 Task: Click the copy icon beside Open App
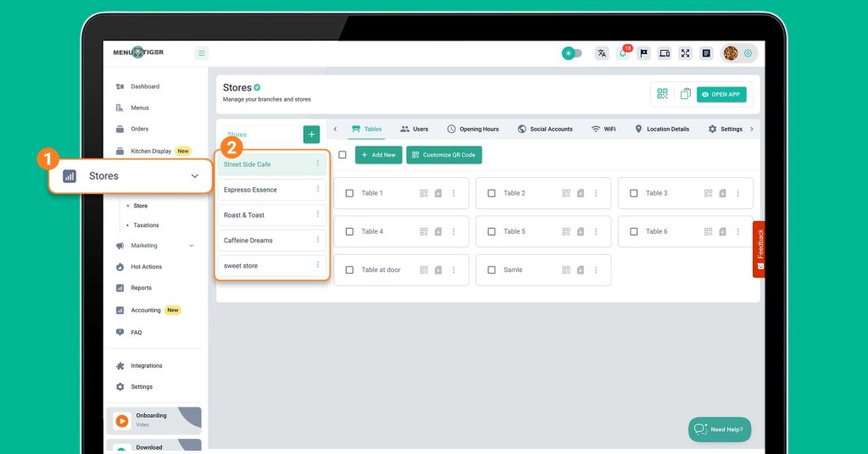point(685,94)
